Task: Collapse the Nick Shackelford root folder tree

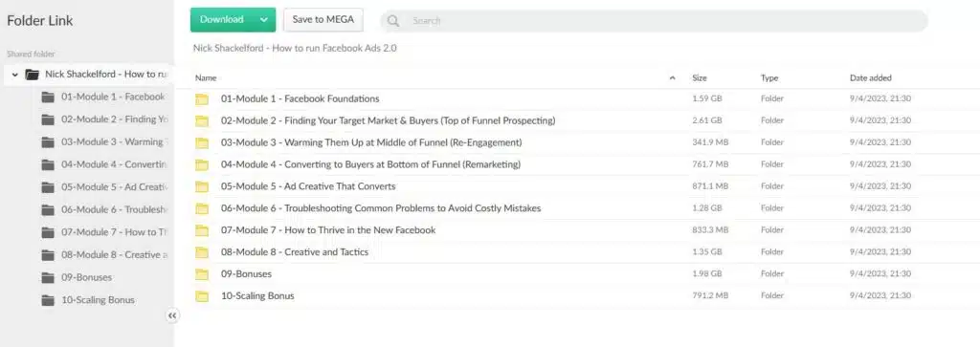Action: click(x=15, y=75)
